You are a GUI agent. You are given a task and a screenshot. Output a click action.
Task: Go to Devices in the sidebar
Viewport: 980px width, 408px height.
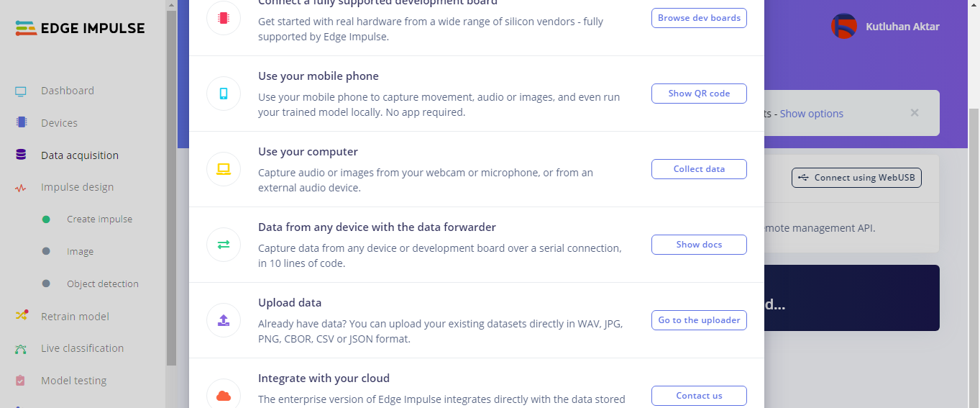point(59,123)
